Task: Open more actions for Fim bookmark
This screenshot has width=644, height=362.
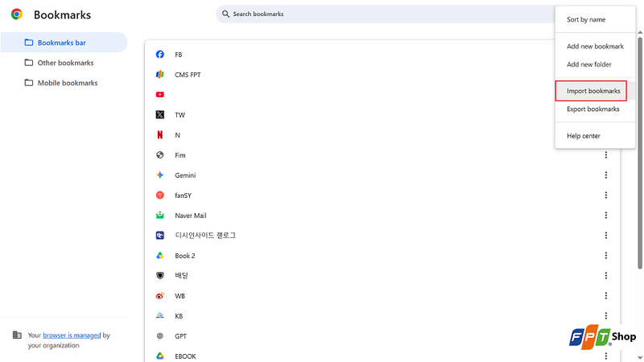Action: point(606,155)
